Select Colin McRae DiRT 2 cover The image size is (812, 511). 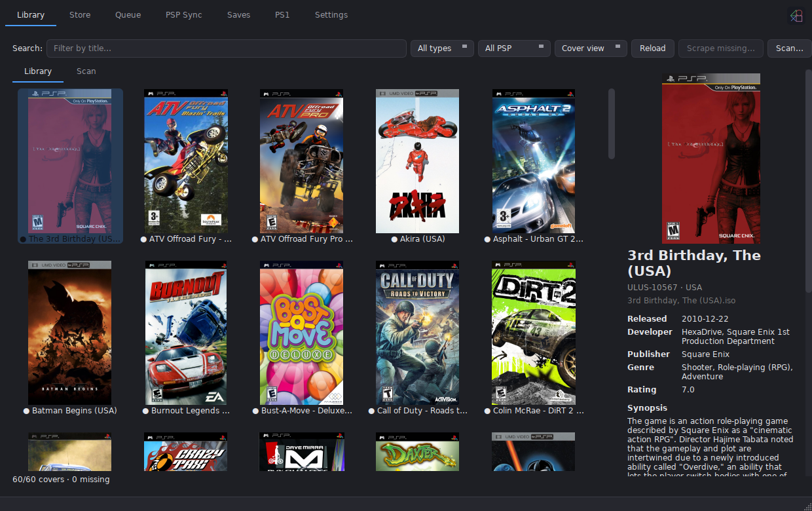coord(534,333)
